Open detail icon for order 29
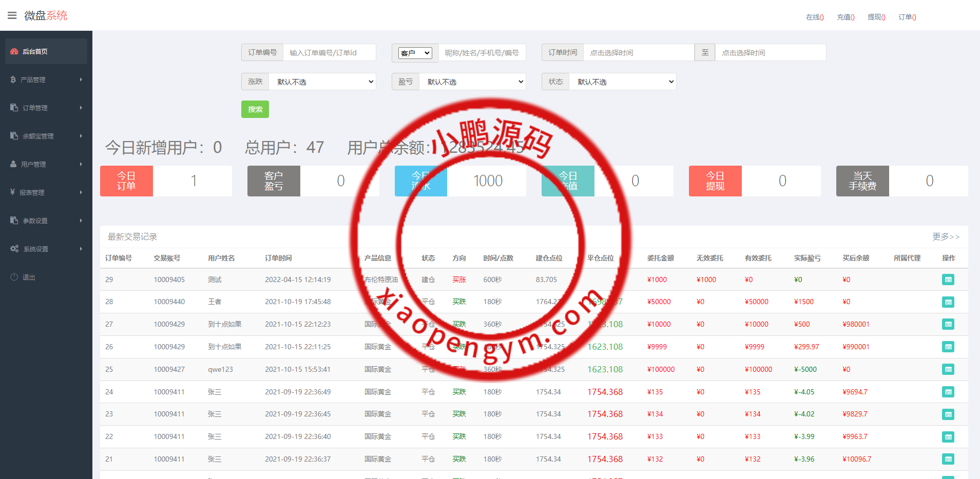Viewport: 980px width, 479px height. click(x=948, y=280)
